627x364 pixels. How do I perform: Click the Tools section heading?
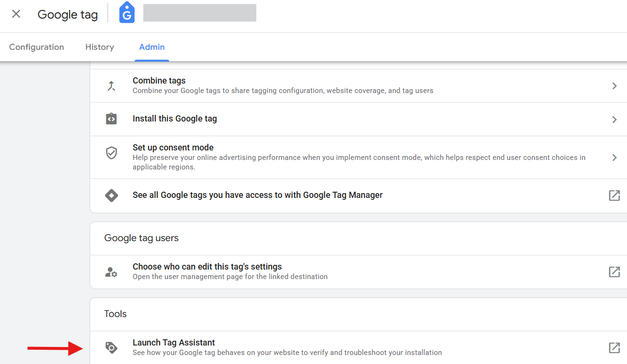[x=115, y=314]
